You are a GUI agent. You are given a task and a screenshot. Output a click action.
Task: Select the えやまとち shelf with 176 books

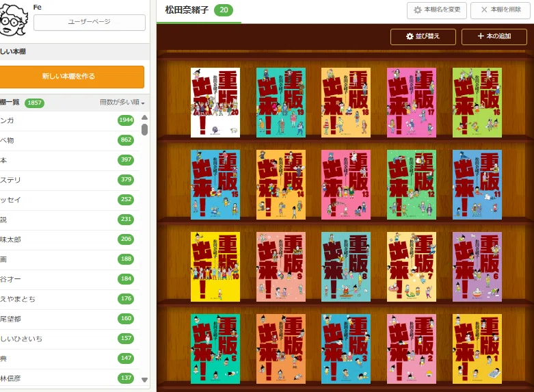coord(70,299)
